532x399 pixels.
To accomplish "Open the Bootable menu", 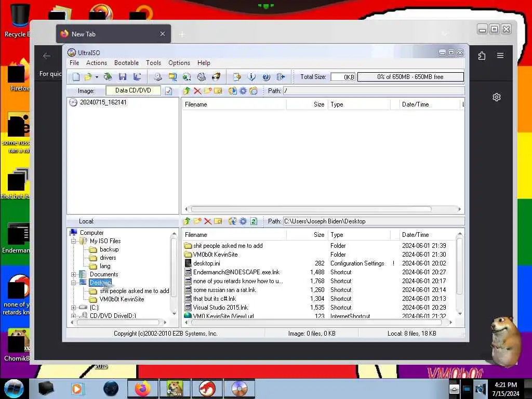I will 127,63.
